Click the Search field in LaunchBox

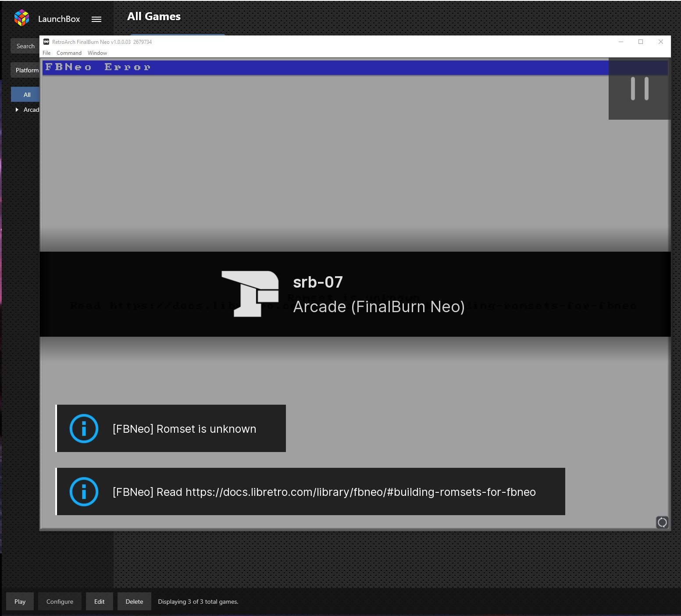(x=25, y=46)
